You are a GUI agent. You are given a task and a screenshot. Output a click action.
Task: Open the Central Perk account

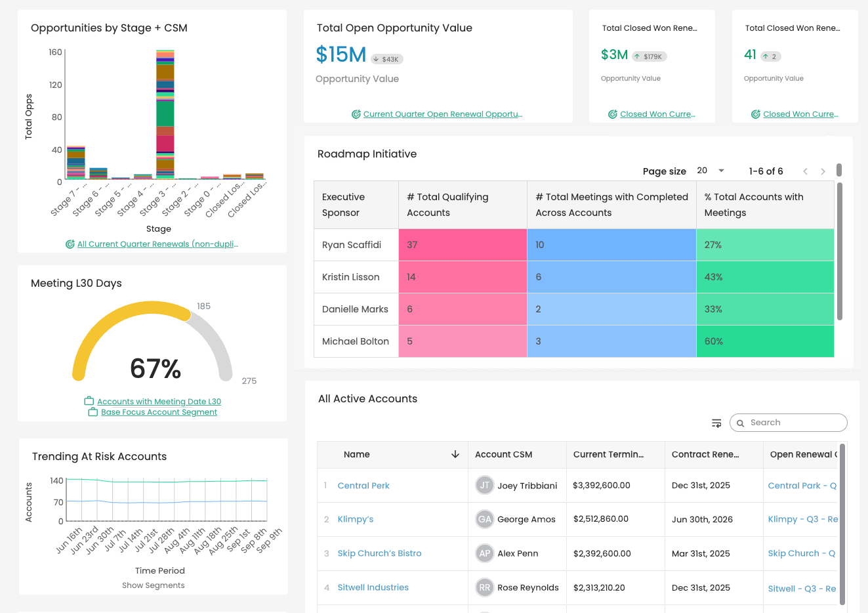[363, 486]
